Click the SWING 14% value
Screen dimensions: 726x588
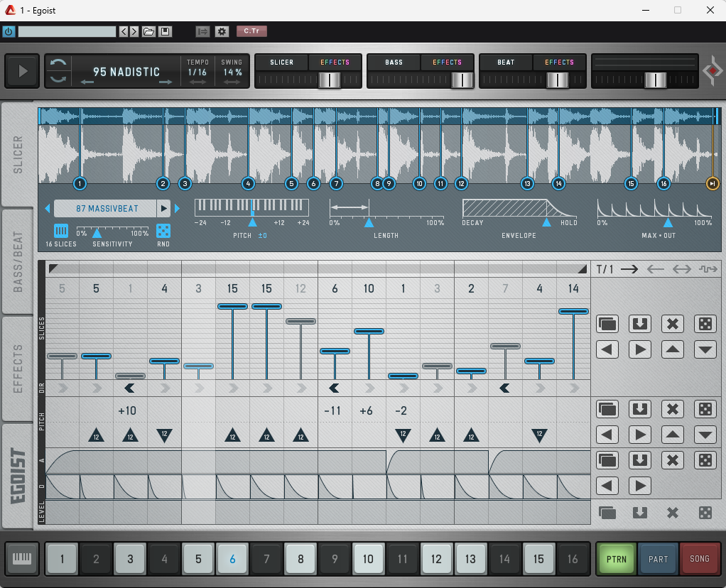[x=232, y=72]
